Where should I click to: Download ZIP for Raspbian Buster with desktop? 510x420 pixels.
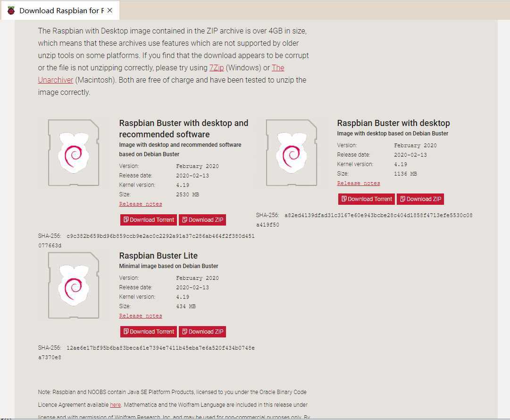(420, 199)
